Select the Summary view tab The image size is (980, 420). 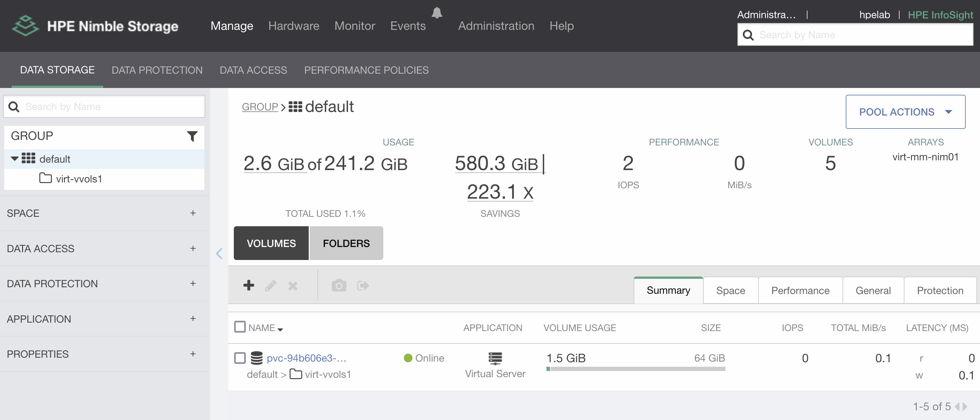(x=668, y=290)
